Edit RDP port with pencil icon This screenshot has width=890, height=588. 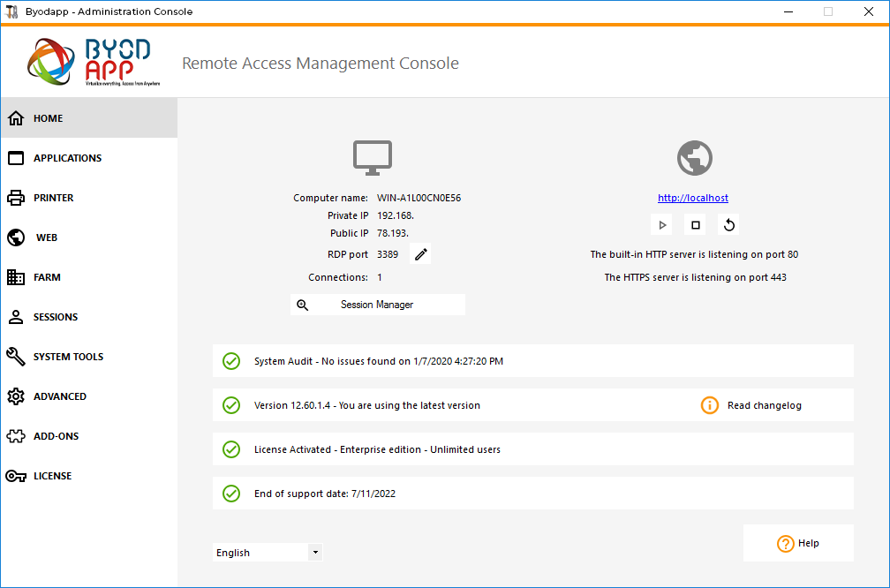tap(420, 253)
